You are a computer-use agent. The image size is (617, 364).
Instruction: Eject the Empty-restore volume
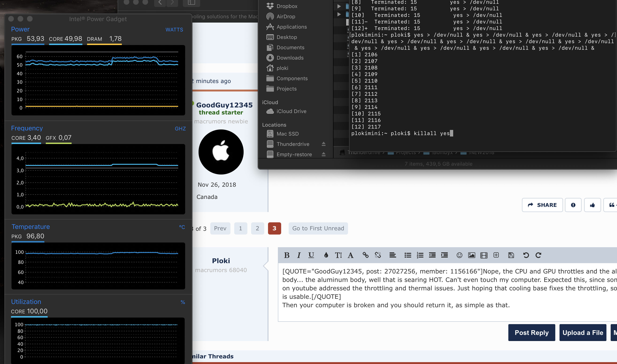point(323,154)
